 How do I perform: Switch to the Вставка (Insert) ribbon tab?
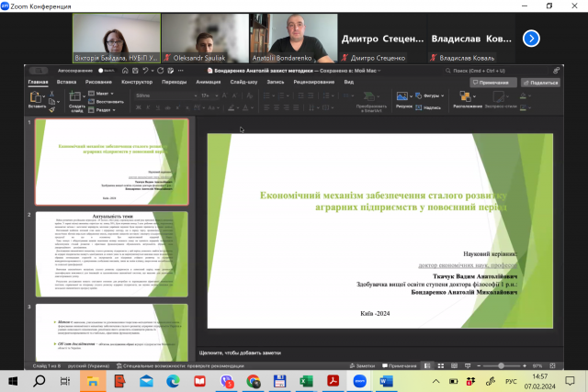pos(67,82)
